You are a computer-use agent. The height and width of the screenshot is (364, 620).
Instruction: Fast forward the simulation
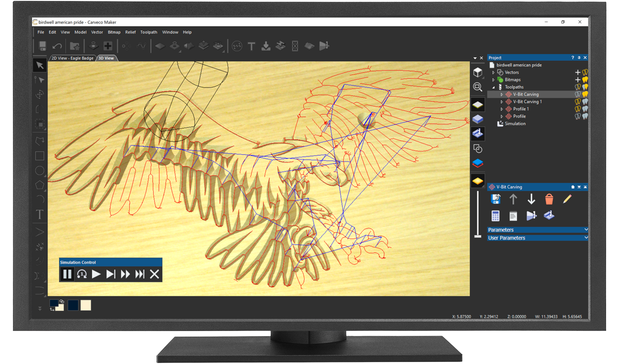(125, 274)
